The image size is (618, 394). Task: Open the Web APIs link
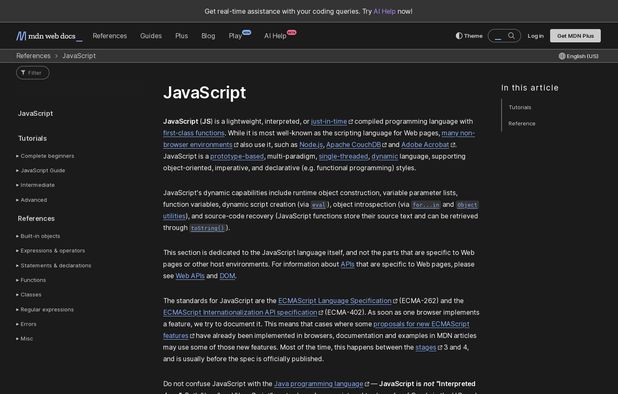[x=190, y=276]
